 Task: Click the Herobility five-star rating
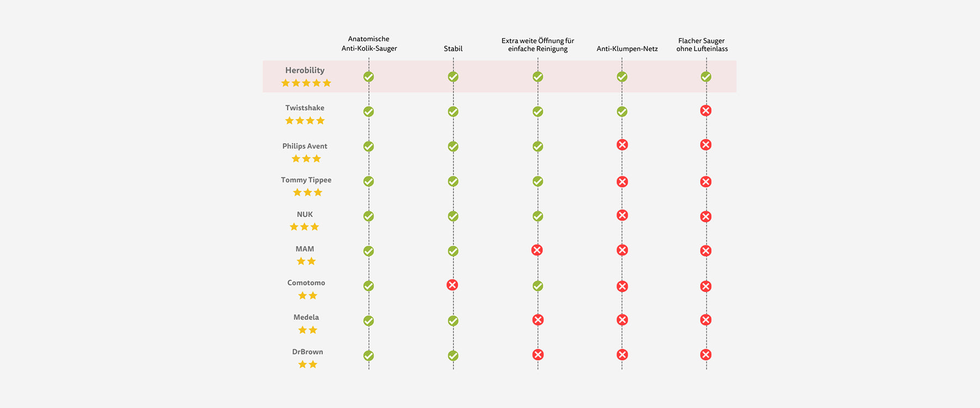pyautogui.click(x=306, y=83)
